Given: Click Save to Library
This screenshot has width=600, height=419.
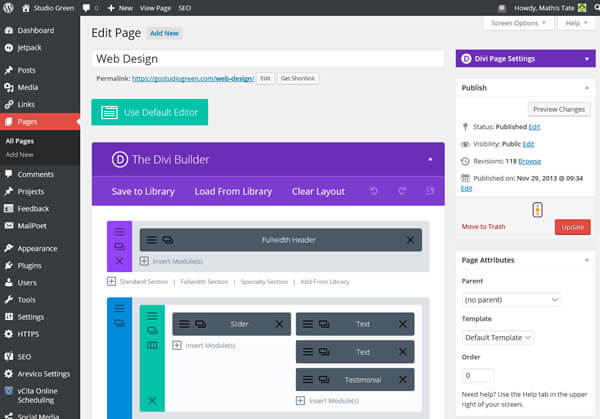Looking at the screenshot, I should pyautogui.click(x=143, y=191).
